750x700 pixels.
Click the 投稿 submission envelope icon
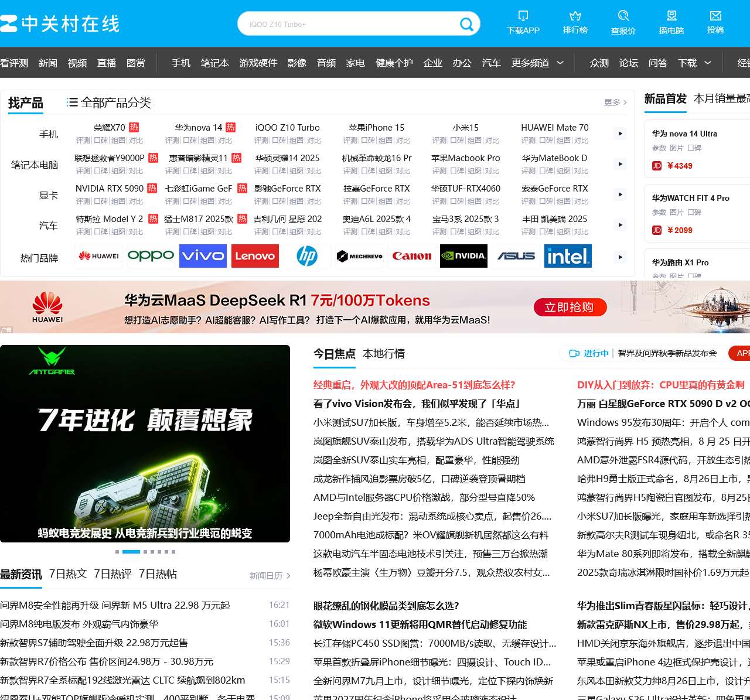coord(716,16)
